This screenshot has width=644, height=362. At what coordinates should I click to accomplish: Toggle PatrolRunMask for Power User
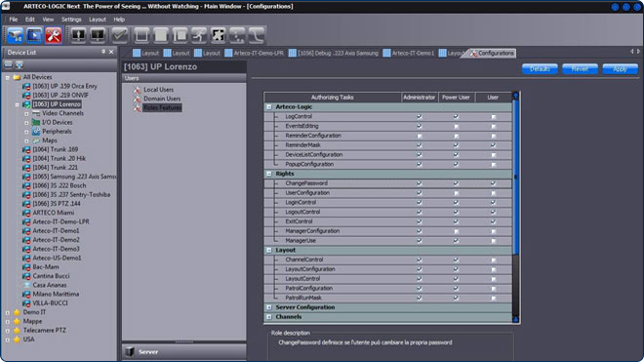456,298
